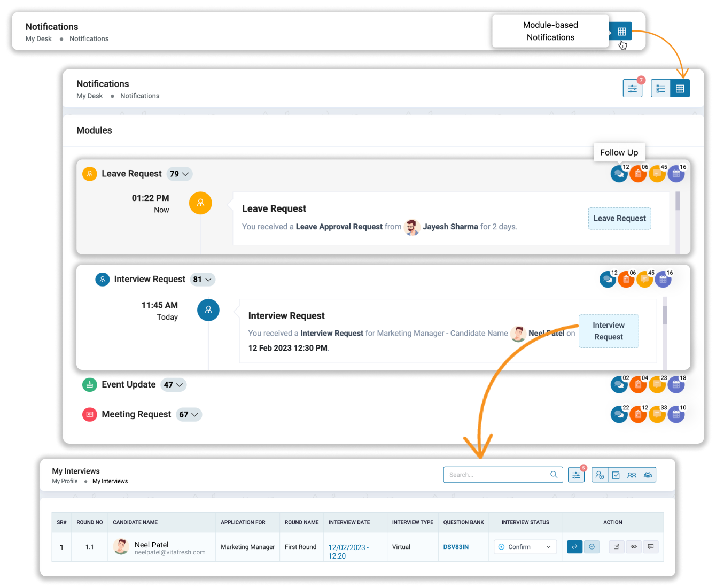Expand the Leave Request 79 dropdown
Image resolution: width=716 pixels, height=588 pixels.
180,174
